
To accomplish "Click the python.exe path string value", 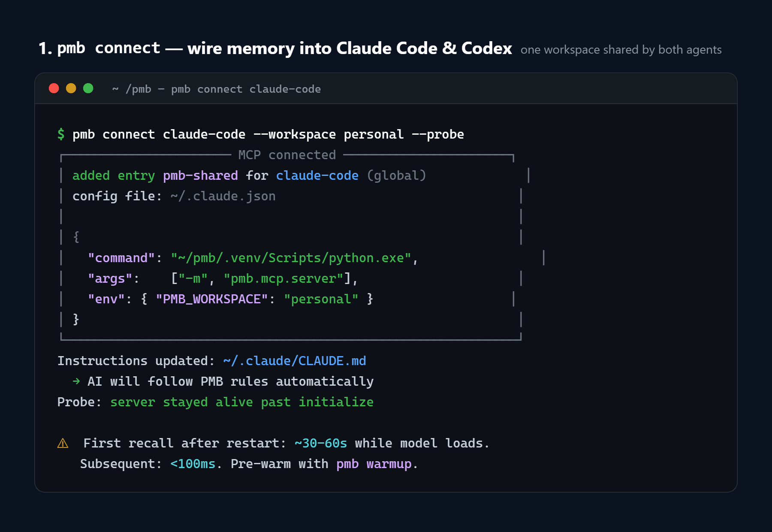I will pos(291,258).
